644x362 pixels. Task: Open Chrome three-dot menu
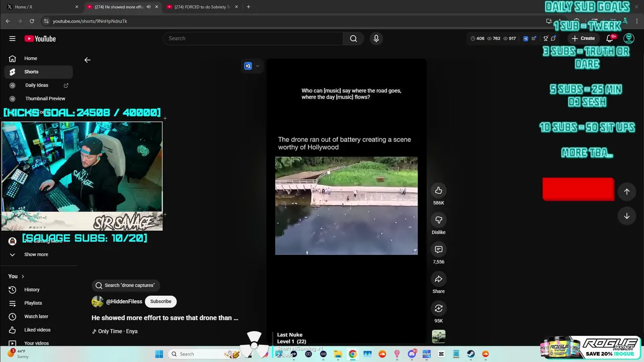pos(637,21)
